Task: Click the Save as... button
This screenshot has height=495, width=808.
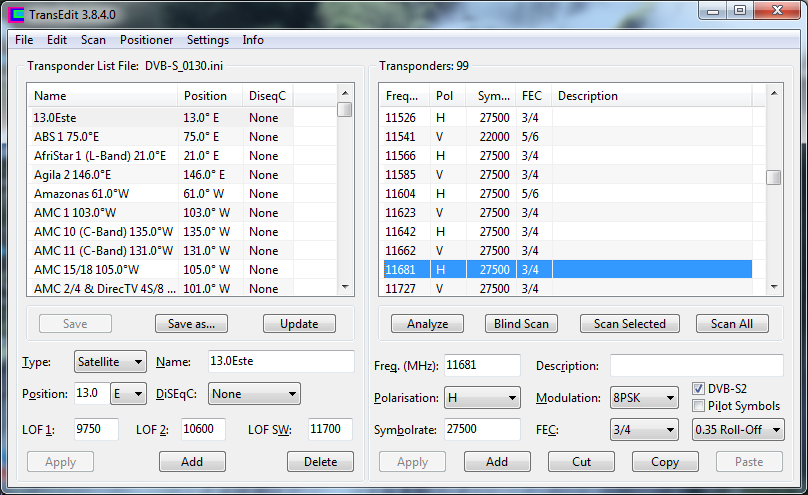Action: tap(192, 324)
